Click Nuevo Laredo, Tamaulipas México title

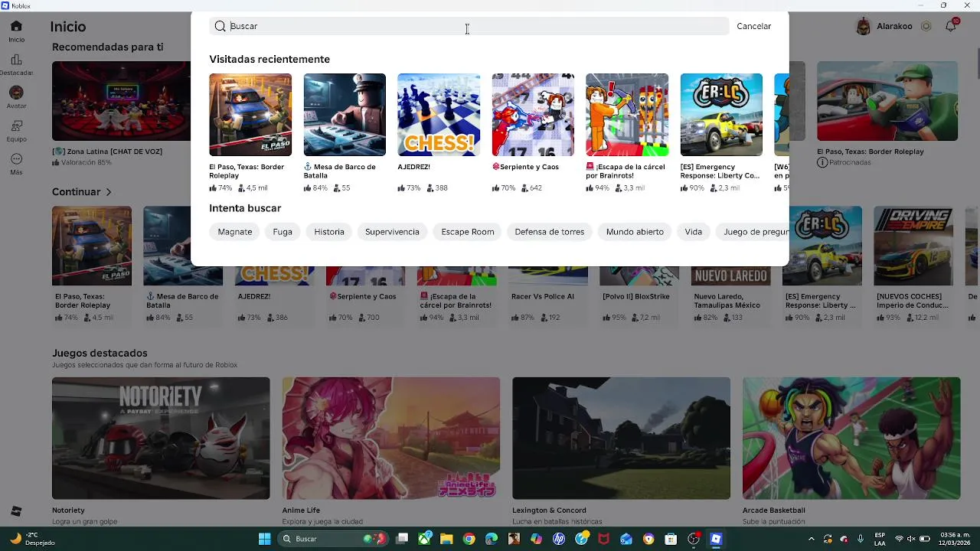tap(727, 301)
